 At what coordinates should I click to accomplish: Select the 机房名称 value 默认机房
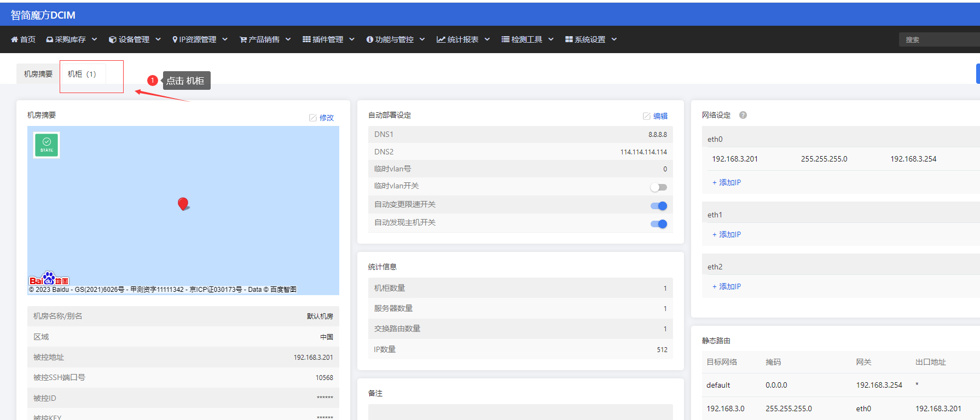[320, 316]
